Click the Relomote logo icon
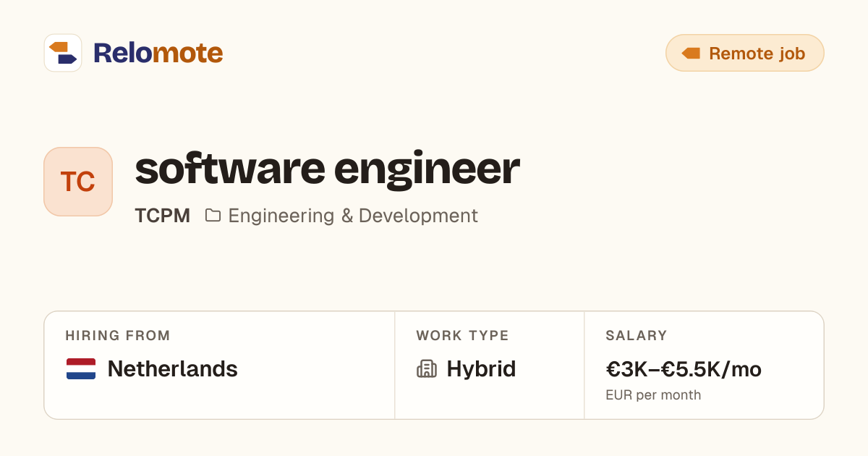 63,53
